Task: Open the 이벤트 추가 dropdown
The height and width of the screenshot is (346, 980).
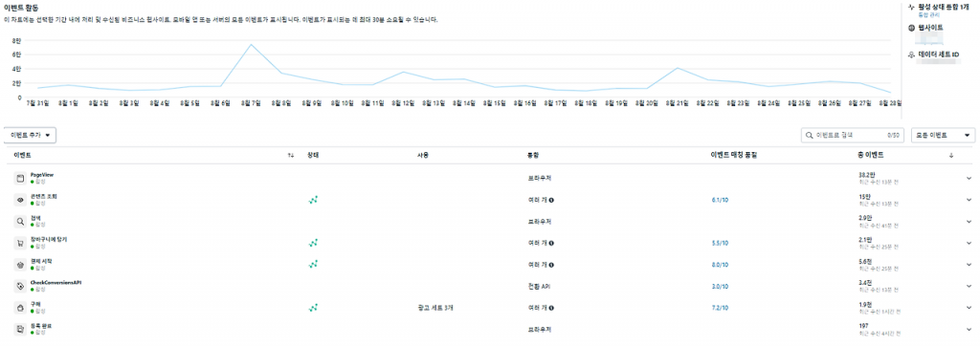Action: [30, 135]
